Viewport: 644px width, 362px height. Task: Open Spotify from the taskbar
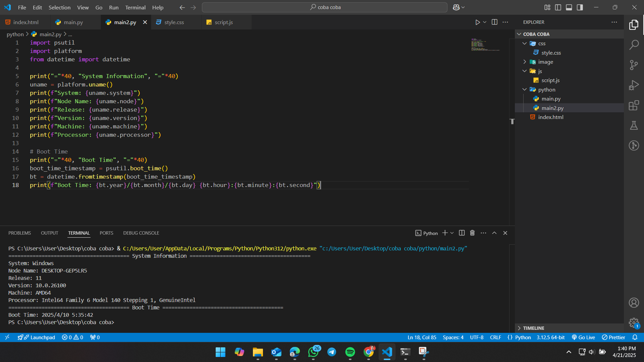(x=350, y=352)
